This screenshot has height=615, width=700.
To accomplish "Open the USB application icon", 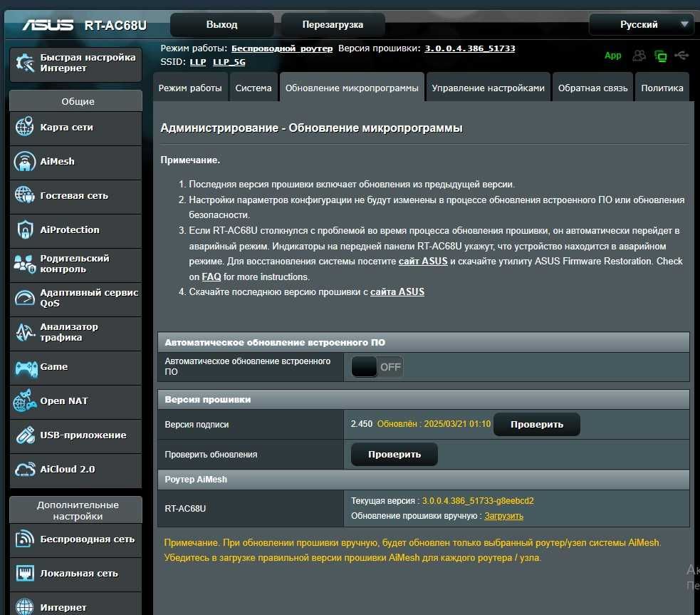I will coord(25,435).
